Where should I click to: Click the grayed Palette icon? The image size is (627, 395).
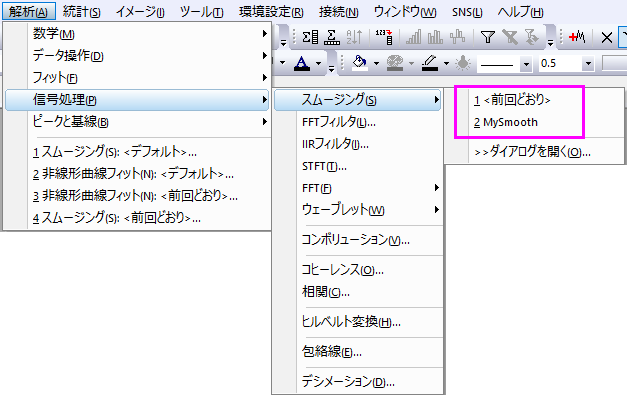coord(395,63)
